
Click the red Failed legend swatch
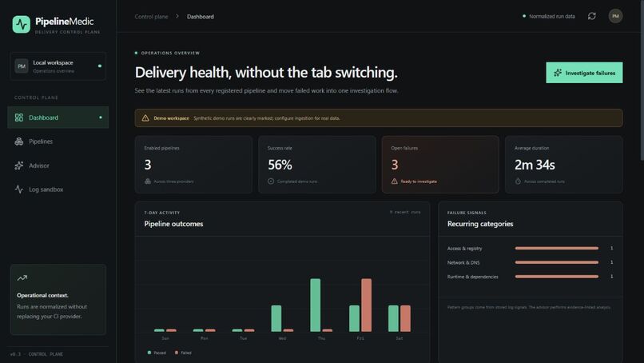(x=177, y=353)
